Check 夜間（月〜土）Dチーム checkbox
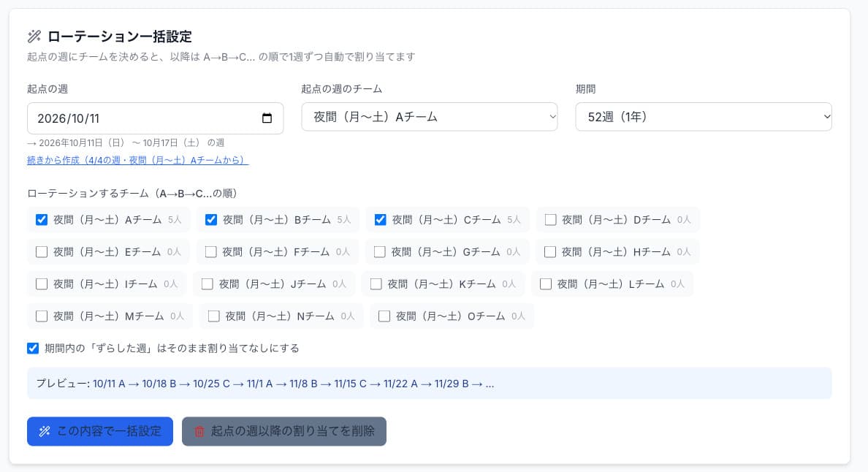The height and width of the screenshot is (472, 868). [x=550, y=220]
